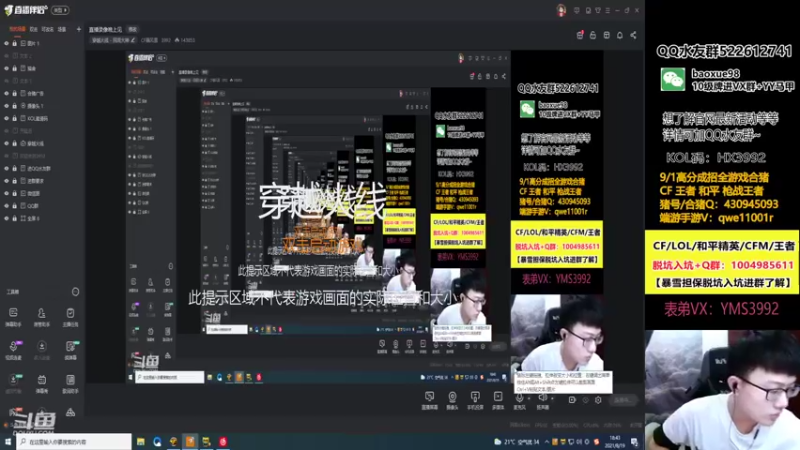800x450 pixels.
Task: Click the plus icon to add a scene
Action: point(79,29)
